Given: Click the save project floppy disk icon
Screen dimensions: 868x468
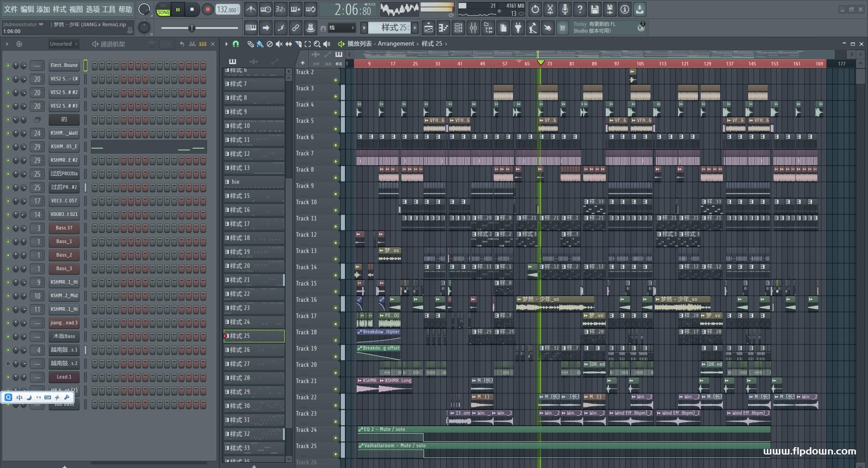Looking at the screenshot, I should point(595,9).
